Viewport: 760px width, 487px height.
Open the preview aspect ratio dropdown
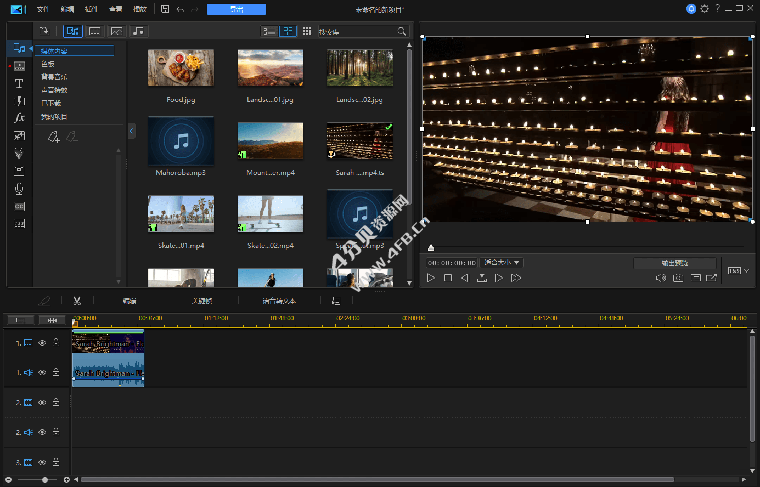click(737, 270)
